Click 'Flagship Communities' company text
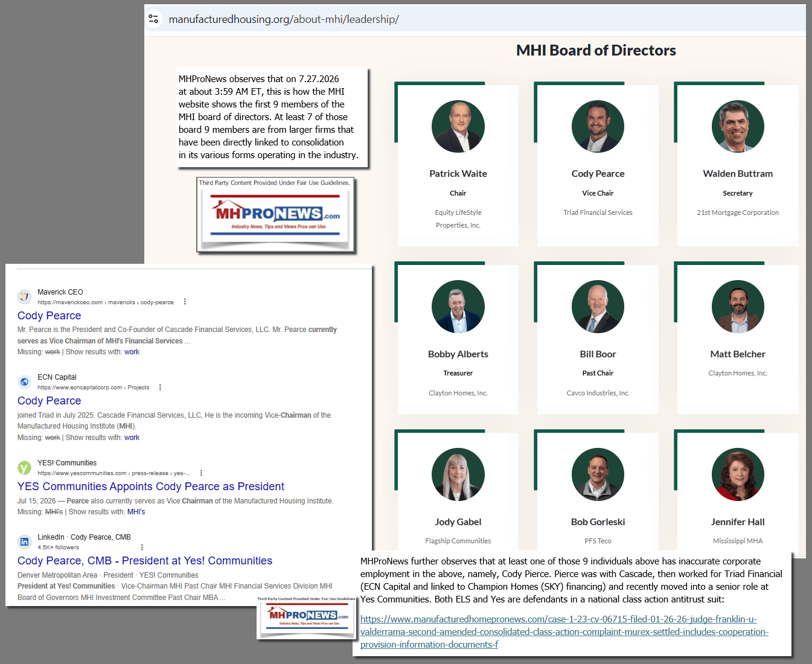The width and height of the screenshot is (812, 664). pos(458,541)
